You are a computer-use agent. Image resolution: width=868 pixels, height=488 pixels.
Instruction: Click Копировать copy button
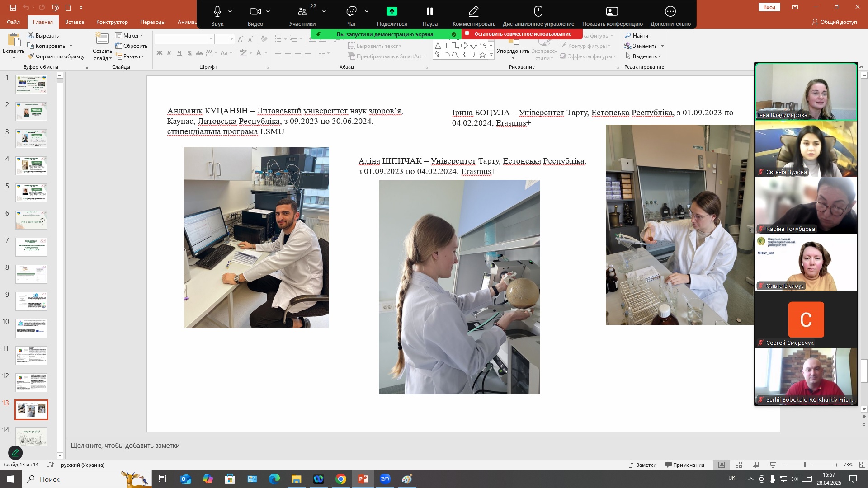point(46,46)
